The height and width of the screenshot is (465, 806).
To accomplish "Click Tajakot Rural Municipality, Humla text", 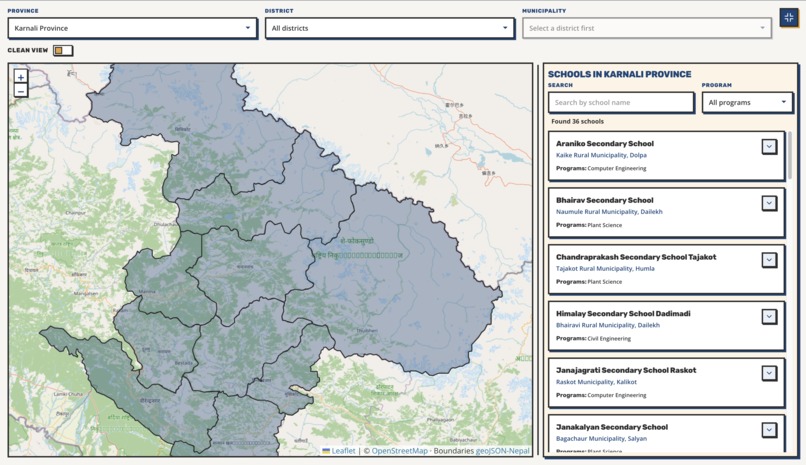I will 605,268.
